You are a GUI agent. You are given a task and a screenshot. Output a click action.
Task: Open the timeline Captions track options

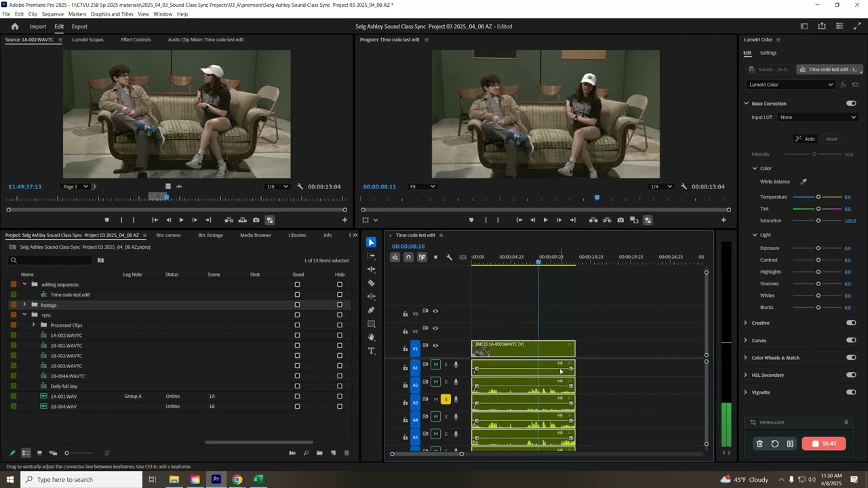click(x=463, y=258)
